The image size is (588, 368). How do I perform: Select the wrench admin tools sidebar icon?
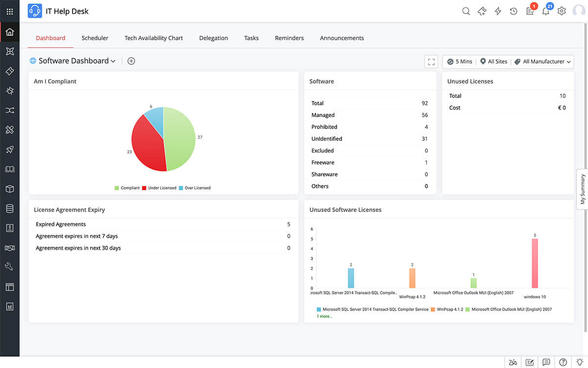[x=10, y=266]
